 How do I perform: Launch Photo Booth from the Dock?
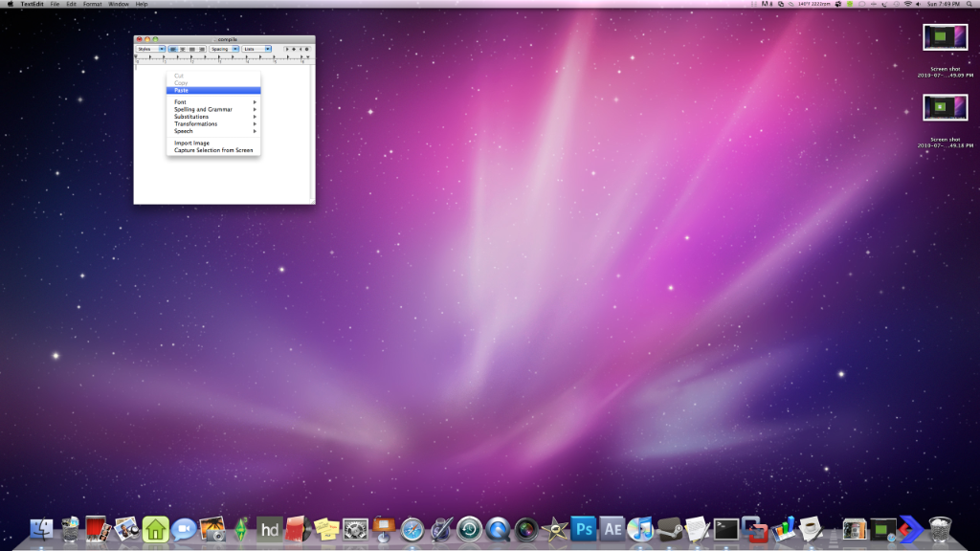98,528
